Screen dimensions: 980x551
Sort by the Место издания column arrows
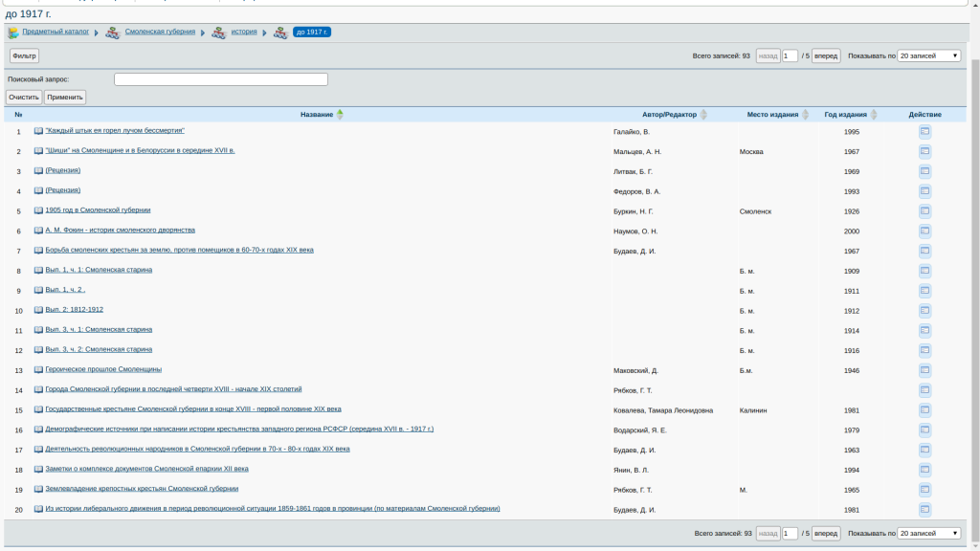(805, 115)
